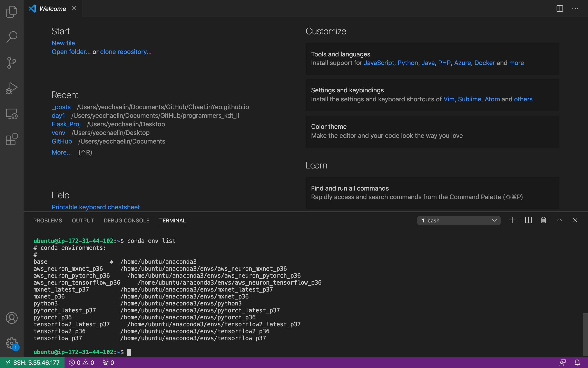Open the Manage gear icon
This screenshot has width=588, height=368.
click(x=12, y=343)
